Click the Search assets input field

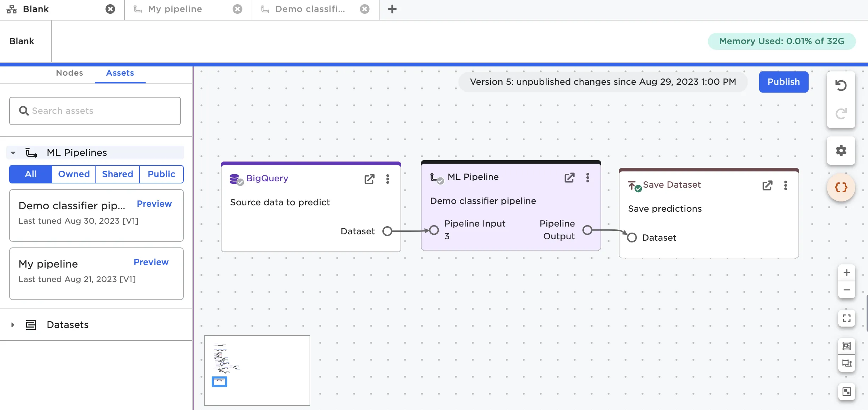95,111
